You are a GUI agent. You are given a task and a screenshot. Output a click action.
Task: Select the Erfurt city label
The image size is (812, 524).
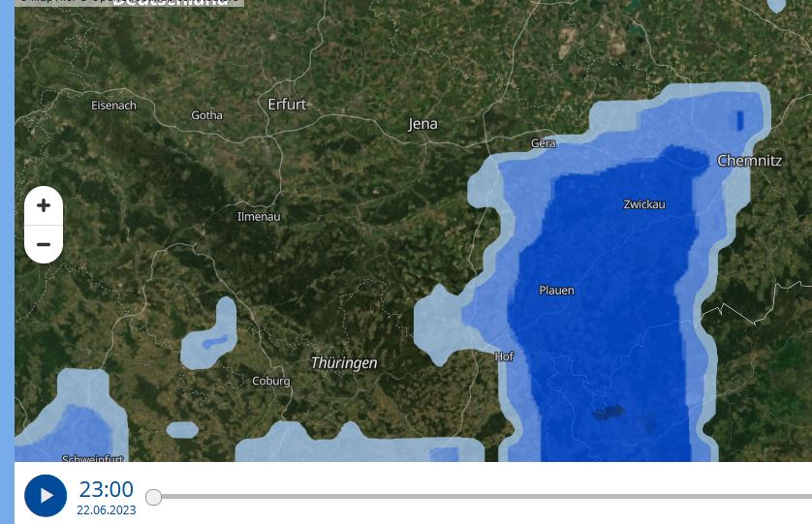287,104
